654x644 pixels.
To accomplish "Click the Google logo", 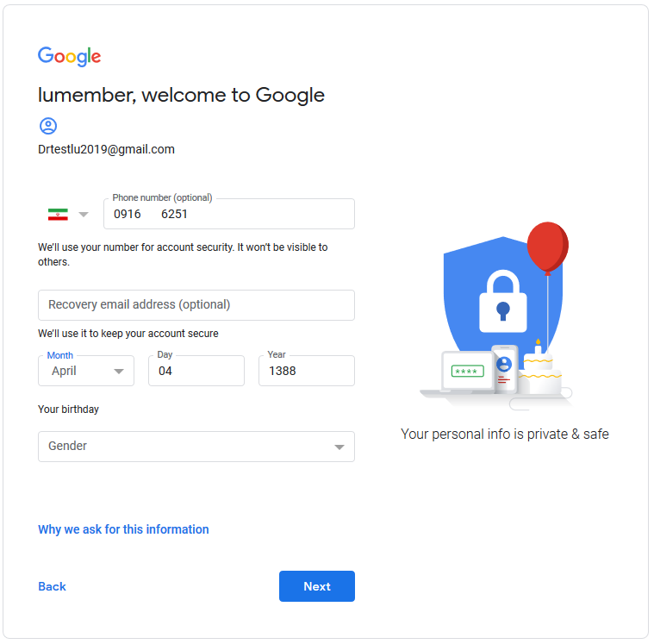I will [x=69, y=56].
